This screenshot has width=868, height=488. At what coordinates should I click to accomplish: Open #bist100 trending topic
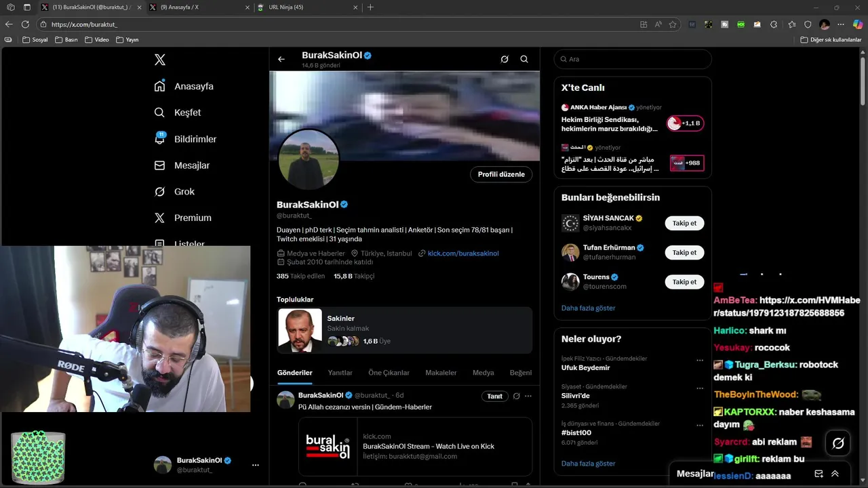[x=576, y=432]
